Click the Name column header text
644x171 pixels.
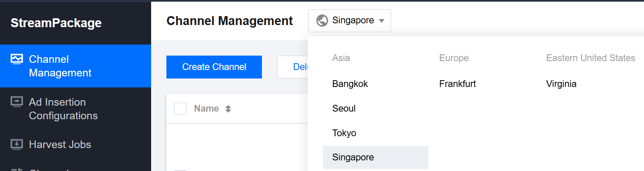tap(206, 109)
